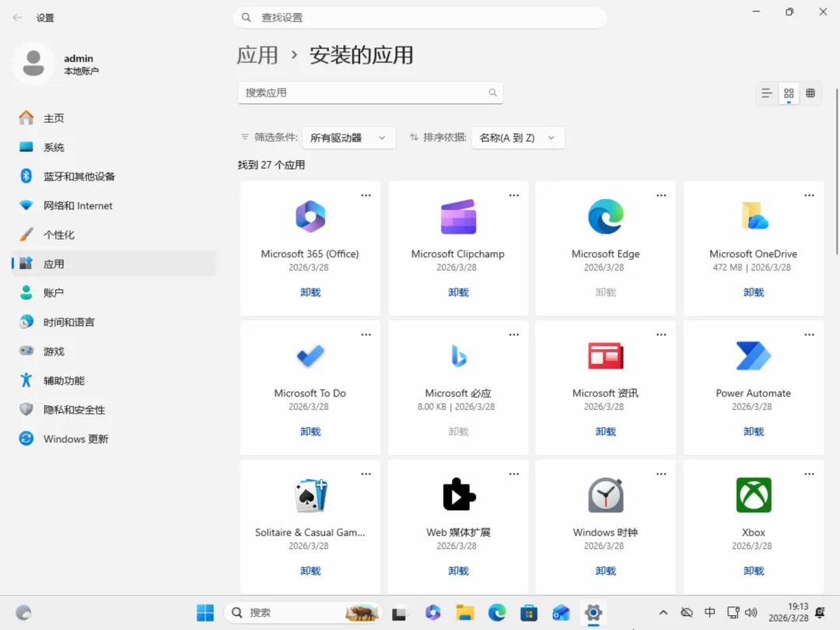Open more options for Microsoft 必应

coord(514,334)
